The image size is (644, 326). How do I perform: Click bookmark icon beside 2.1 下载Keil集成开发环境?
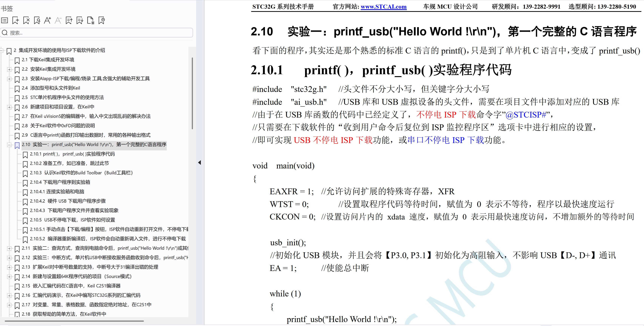click(17, 61)
